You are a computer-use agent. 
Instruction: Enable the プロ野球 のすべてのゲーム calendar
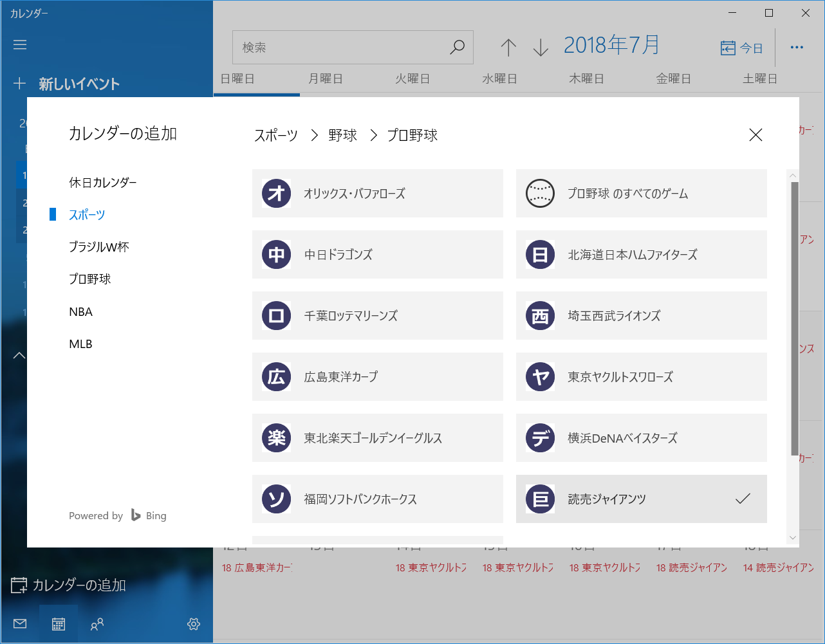[641, 193]
